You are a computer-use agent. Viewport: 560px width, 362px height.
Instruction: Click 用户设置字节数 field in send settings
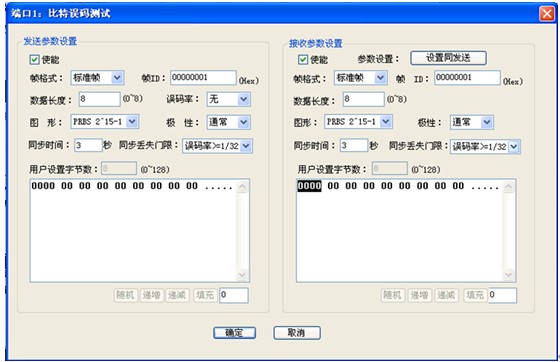click(119, 168)
